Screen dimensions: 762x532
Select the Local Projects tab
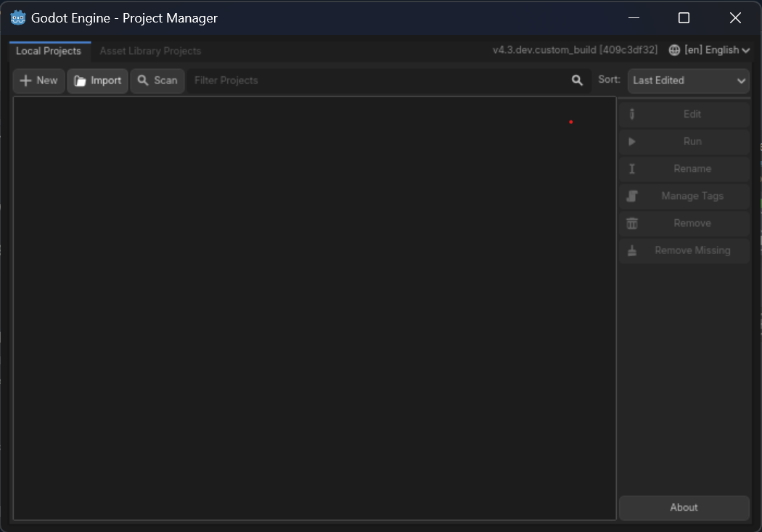point(49,51)
